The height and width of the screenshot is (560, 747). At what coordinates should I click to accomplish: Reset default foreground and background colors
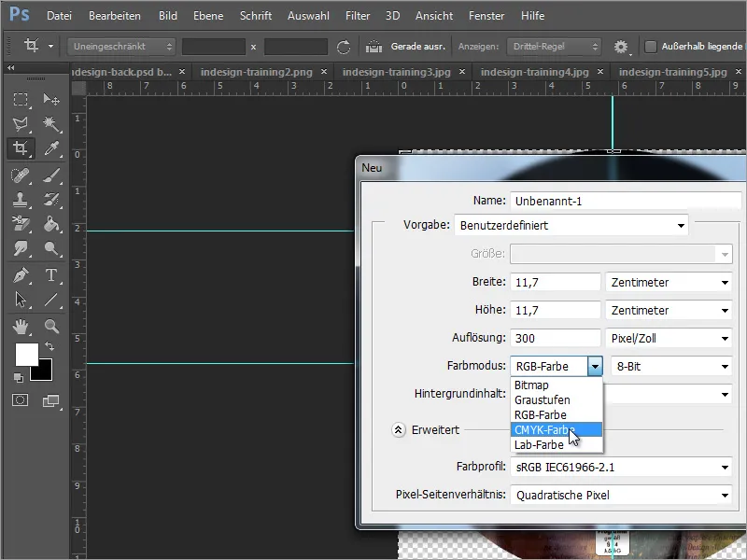18,378
